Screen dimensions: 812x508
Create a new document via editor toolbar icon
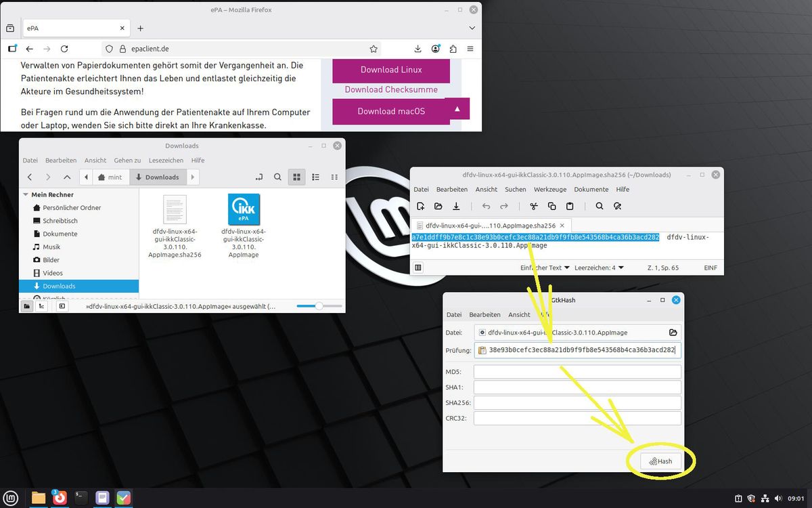(x=420, y=206)
